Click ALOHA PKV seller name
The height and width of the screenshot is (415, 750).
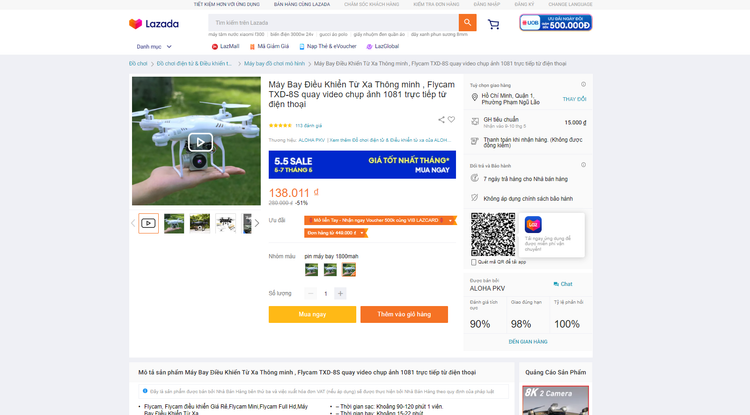pos(487,288)
